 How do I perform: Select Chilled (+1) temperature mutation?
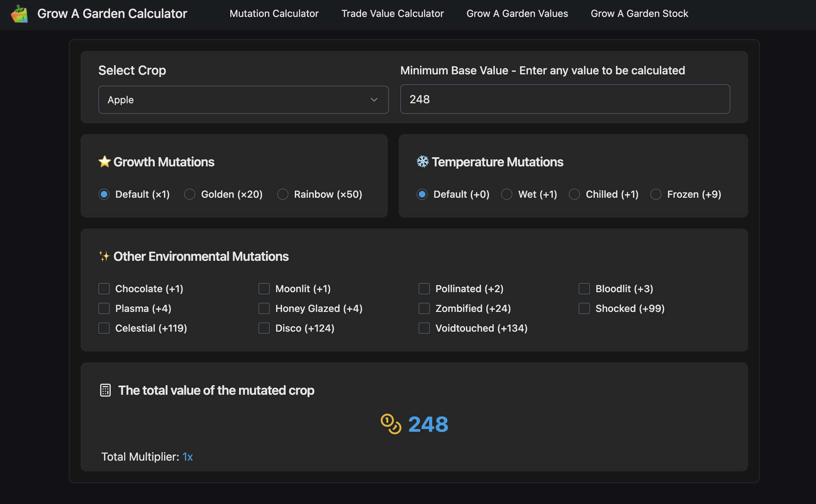[x=574, y=194]
